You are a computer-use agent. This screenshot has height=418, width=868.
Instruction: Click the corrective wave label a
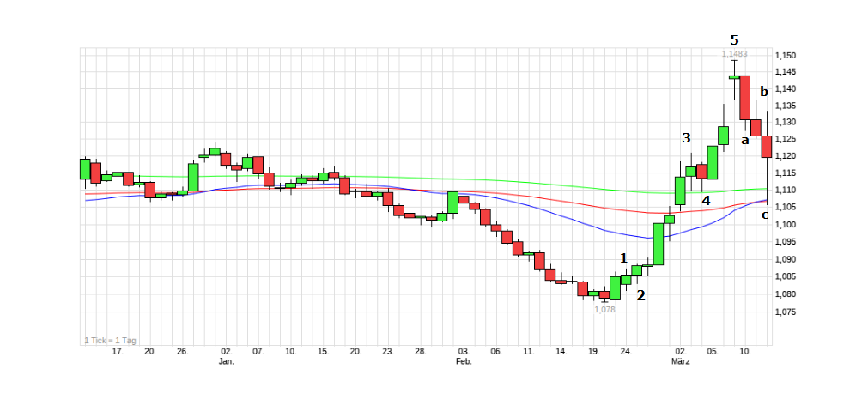pos(745,141)
